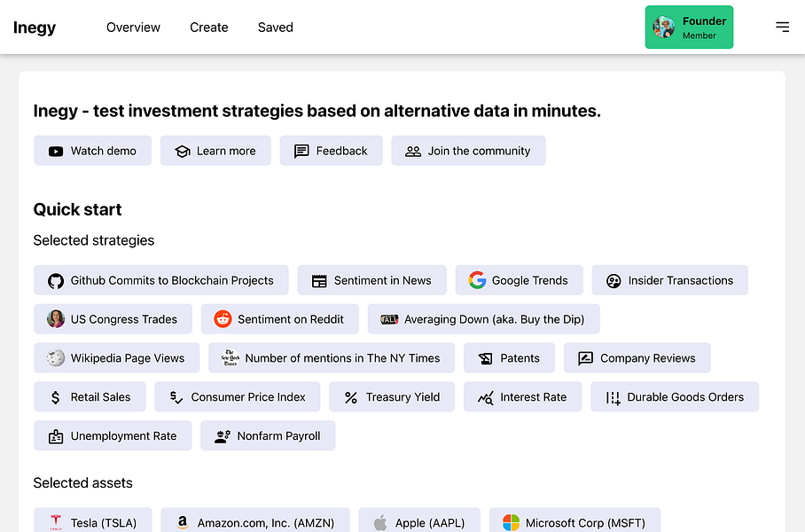The height and width of the screenshot is (532, 805).
Task: Click the YouTube icon in Watch demo
Action: [x=56, y=151]
